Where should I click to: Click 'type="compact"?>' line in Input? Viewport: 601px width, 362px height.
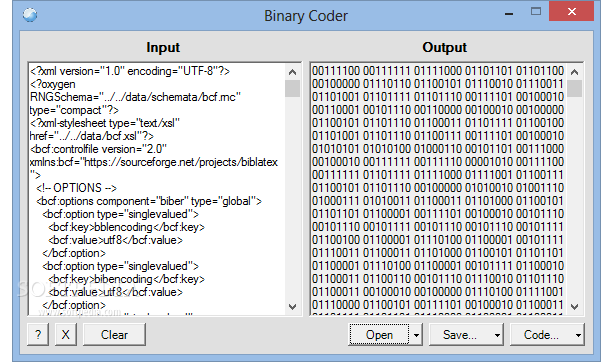74,110
